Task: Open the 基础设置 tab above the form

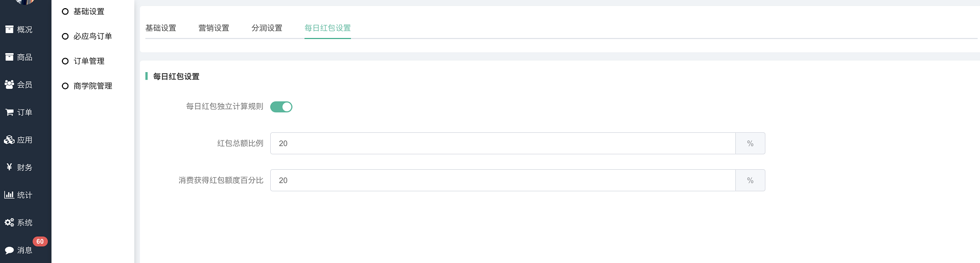Action: pos(161,28)
